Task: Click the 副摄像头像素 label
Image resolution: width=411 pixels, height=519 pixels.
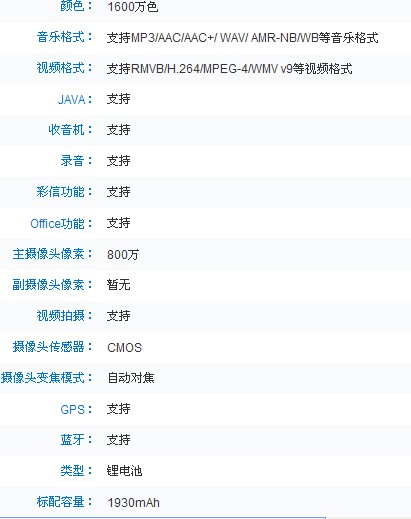Action: coord(48,285)
